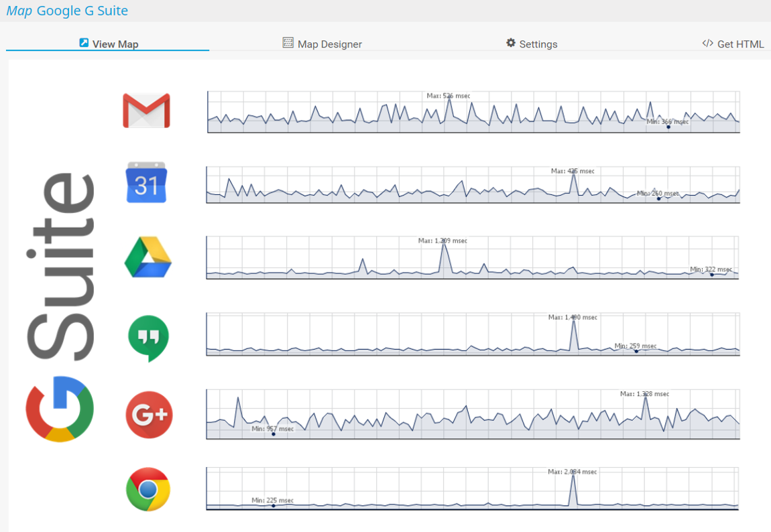771x532 pixels.
Task: Click the Max 526 msec label
Action: click(x=449, y=96)
